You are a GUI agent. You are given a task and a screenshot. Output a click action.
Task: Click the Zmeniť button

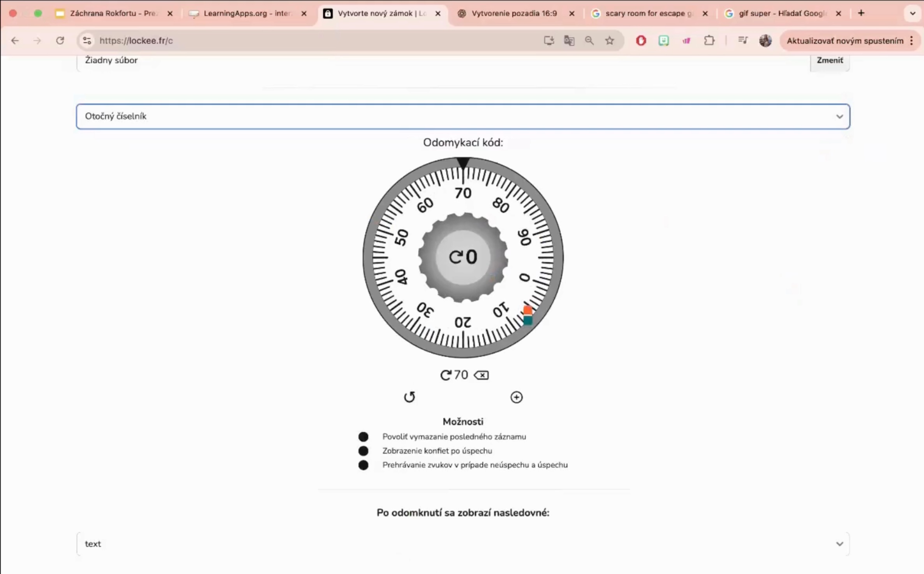[x=829, y=60]
